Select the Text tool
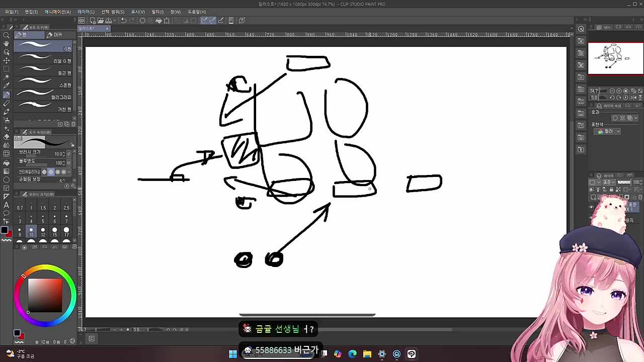644x362 pixels. [7, 205]
